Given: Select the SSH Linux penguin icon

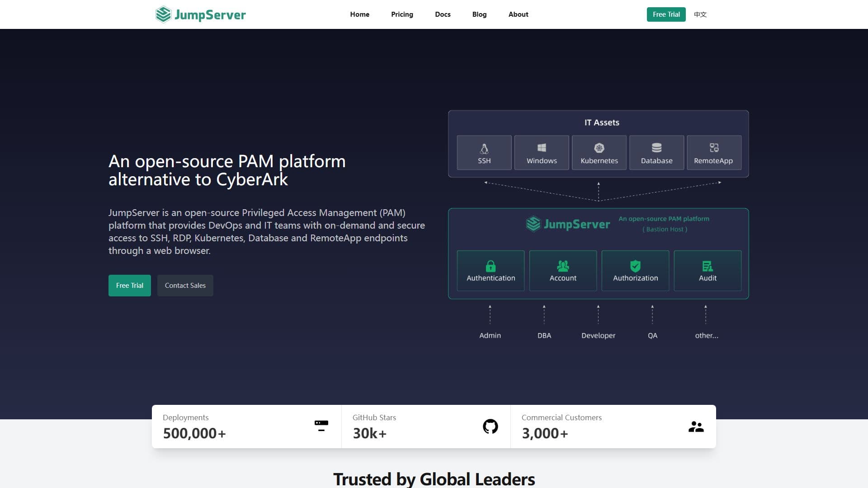Looking at the screenshot, I should point(484,148).
